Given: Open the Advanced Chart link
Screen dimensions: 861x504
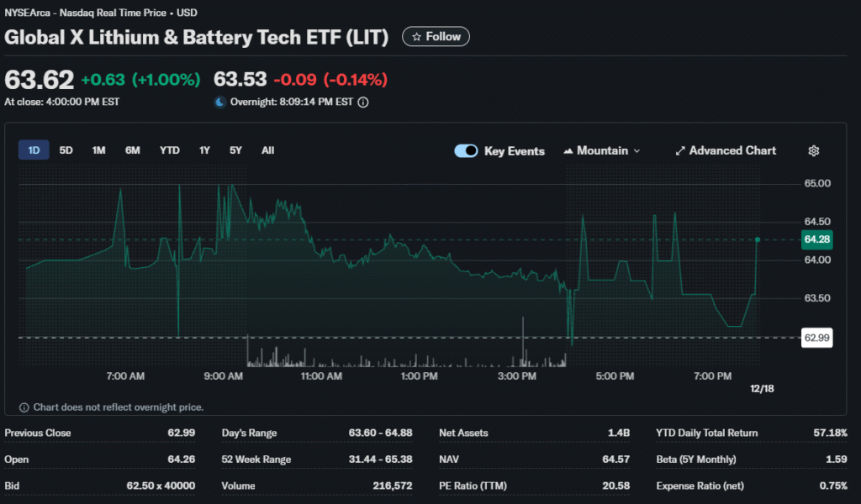Looking at the screenshot, I should [732, 151].
